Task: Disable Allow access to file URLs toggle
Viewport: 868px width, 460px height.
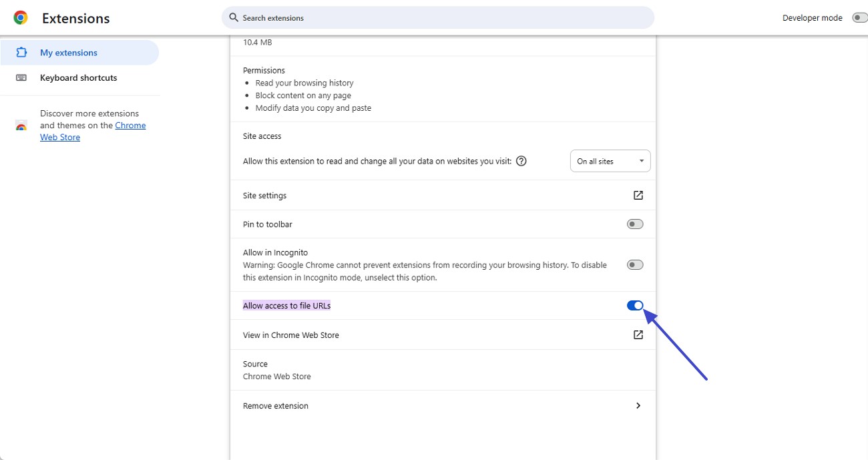Action: coord(635,306)
